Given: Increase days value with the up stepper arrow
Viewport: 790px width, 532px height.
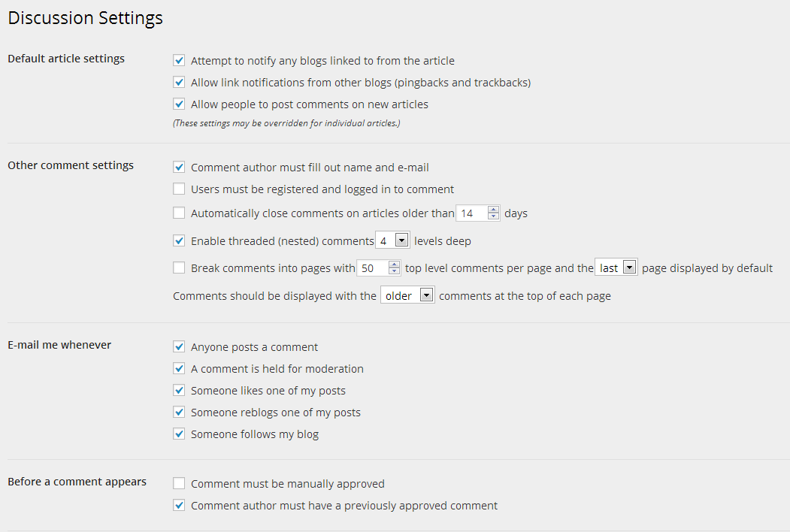Looking at the screenshot, I should (494, 210).
